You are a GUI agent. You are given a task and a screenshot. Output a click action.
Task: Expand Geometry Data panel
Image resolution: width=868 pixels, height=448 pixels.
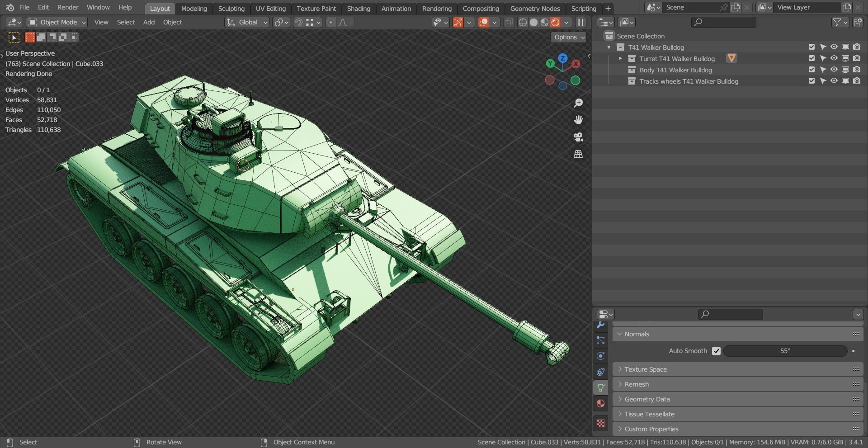(x=738, y=399)
